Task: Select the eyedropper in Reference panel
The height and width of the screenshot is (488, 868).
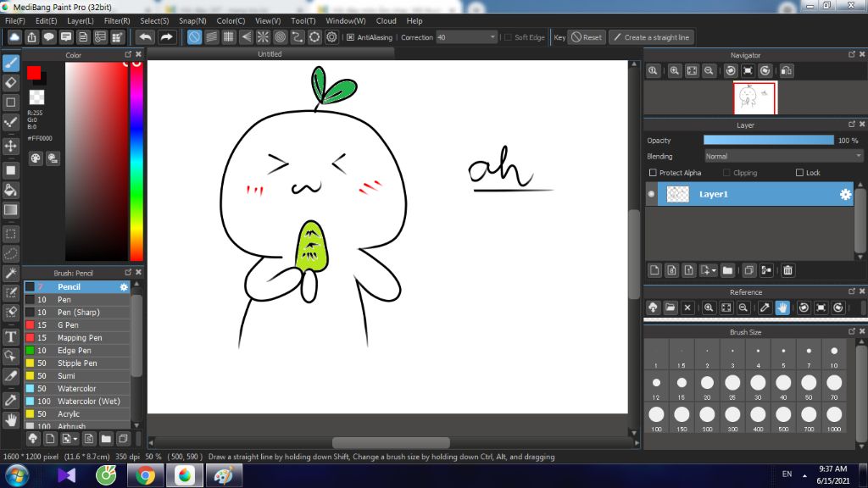Action: tap(765, 308)
